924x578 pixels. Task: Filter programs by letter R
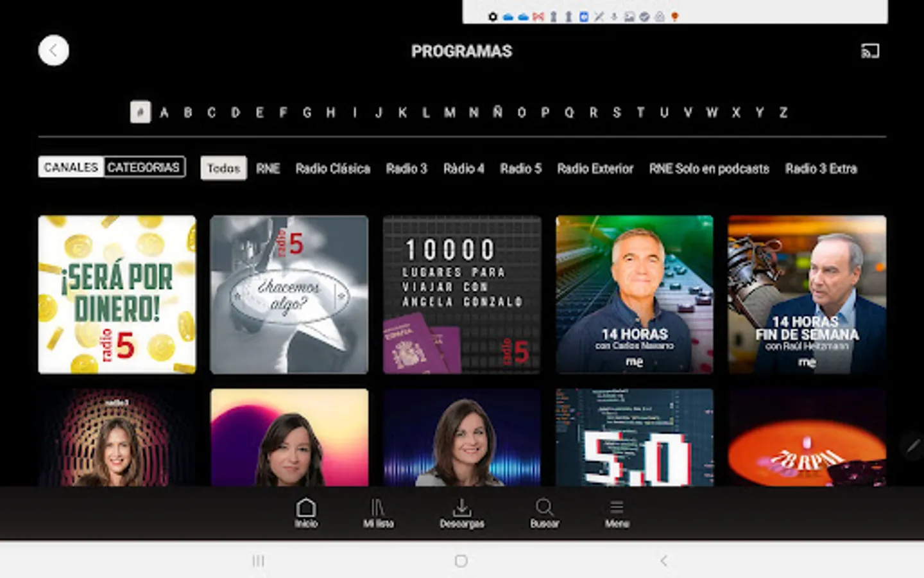[594, 112]
